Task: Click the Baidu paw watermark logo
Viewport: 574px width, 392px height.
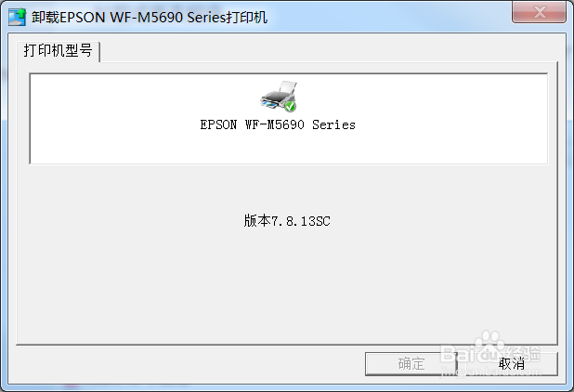Action: tap(489, 342)
